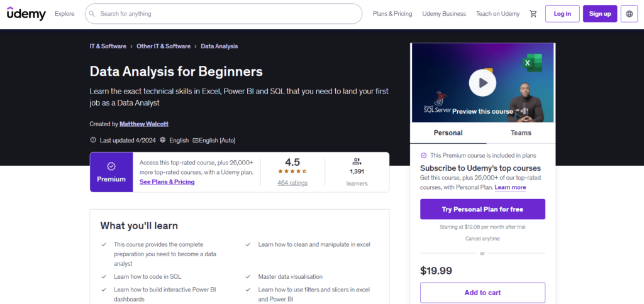This screenshot has height=304, width=644.
Task: Click the globe language selector icon
Action: point(629,14)
